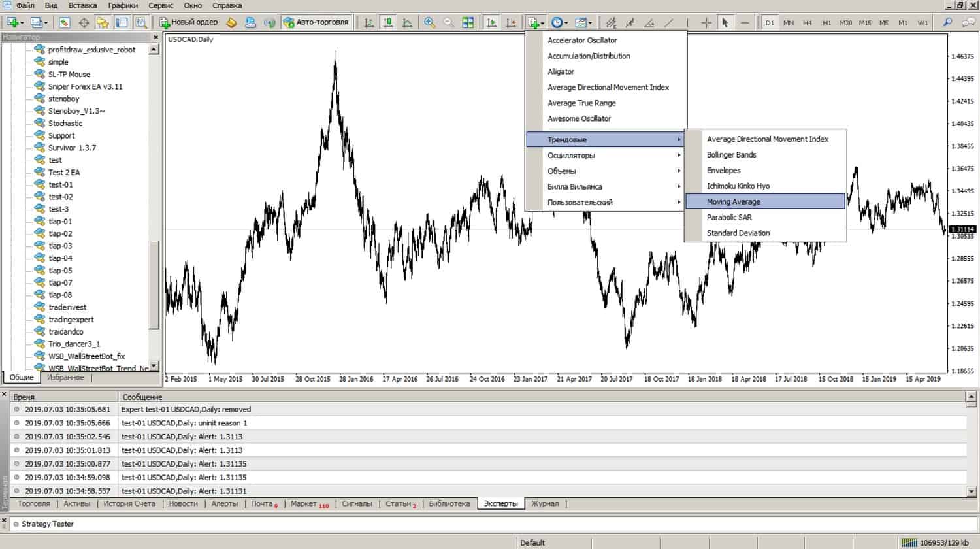Screen dimensions: 980x549
Task: Click the tile windows icon
Action: tap(468, 22)
